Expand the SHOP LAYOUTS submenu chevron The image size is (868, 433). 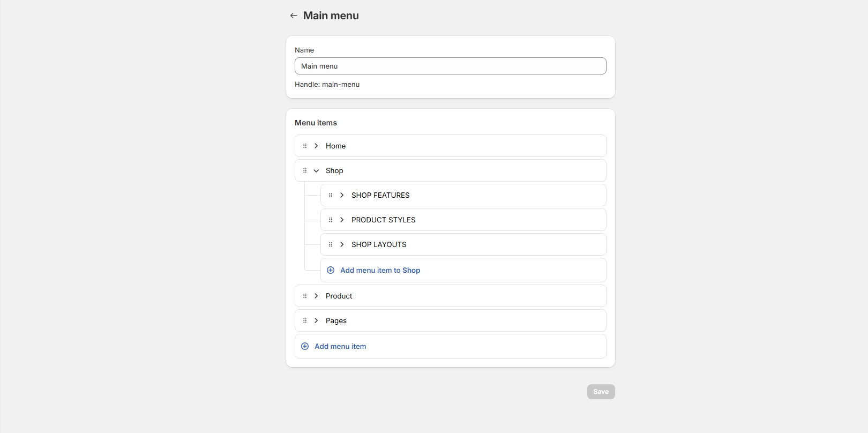pos(342,244)
